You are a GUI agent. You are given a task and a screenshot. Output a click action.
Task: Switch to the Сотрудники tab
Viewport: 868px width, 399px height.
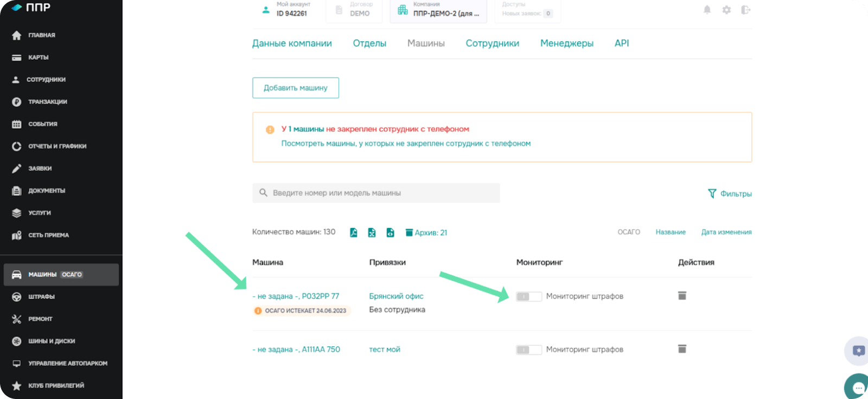(x=492, y=43)
